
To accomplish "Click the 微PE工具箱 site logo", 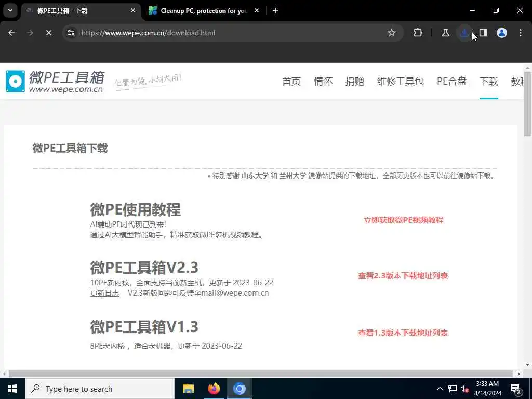I will point(55,82).
